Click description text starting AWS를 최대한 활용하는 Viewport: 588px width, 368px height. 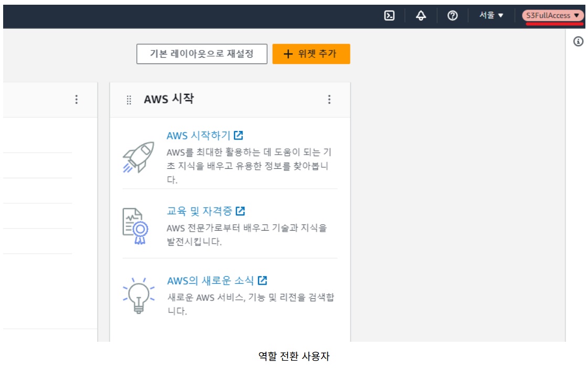(x=249, y=166)
